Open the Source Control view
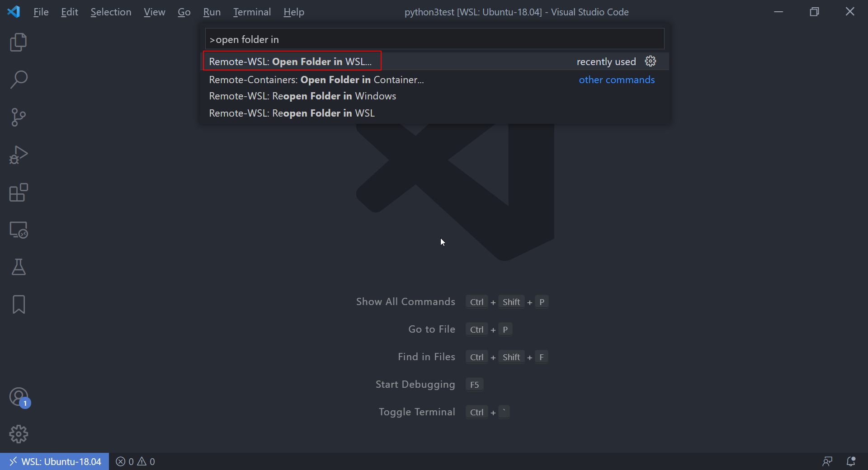The image size is (868, 470). (x=19, y=117)
